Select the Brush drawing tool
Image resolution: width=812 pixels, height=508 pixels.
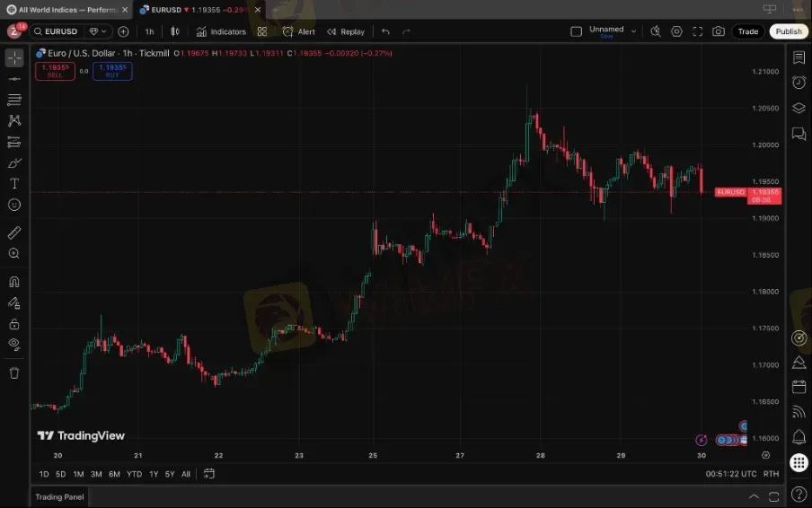(14, 162)
